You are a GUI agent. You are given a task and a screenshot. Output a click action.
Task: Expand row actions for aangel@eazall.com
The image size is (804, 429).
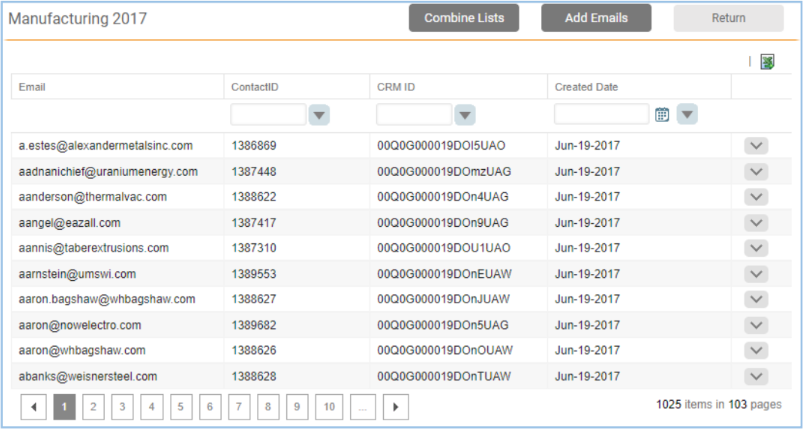pos(756,223)
